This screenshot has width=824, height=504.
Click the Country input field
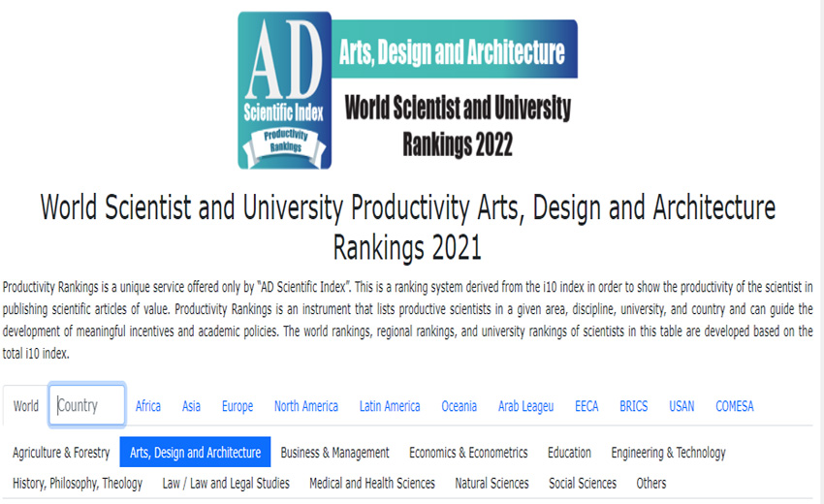pos(87,405)
